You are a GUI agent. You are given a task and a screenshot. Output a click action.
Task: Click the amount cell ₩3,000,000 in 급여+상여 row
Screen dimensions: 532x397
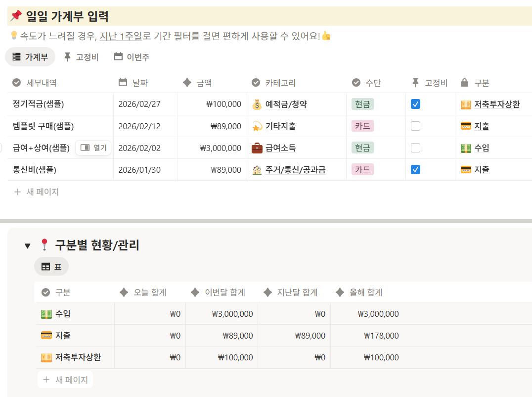212,148
